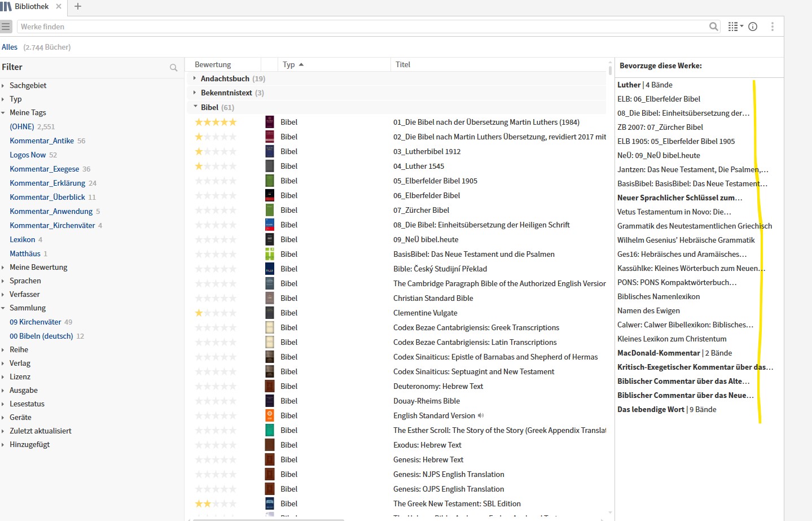Click cover icon of Genesis: Hebrew Text

tap(270, 460)
